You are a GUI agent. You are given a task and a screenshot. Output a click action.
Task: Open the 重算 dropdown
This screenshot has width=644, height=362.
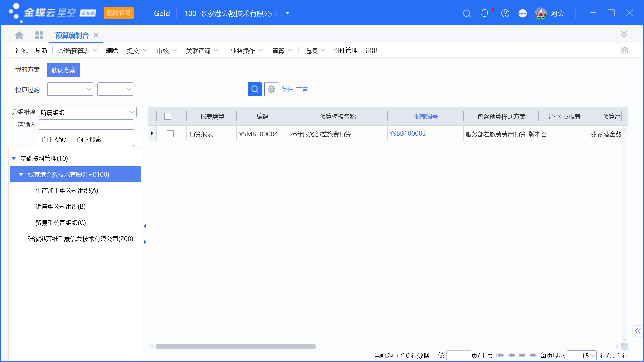click(x=290, y=50)
